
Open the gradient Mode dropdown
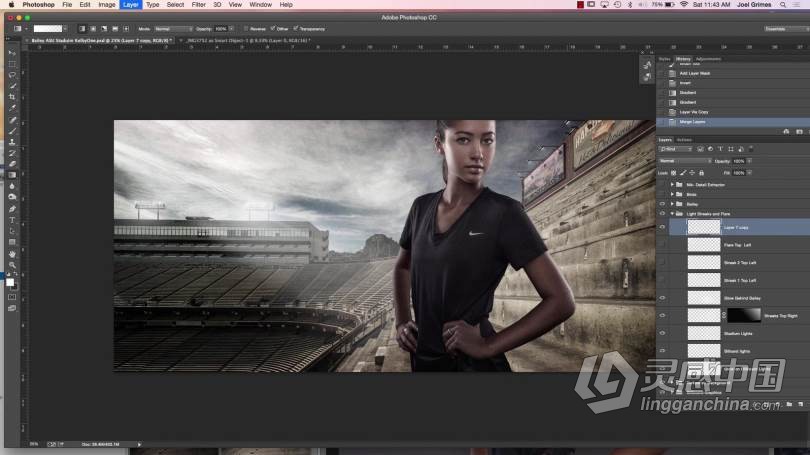pos(173,29)
